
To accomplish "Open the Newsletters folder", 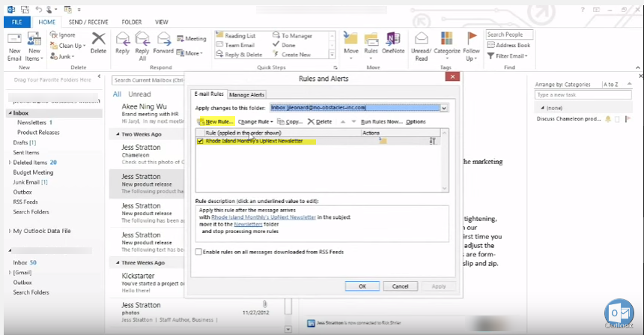I will [31, 122].
